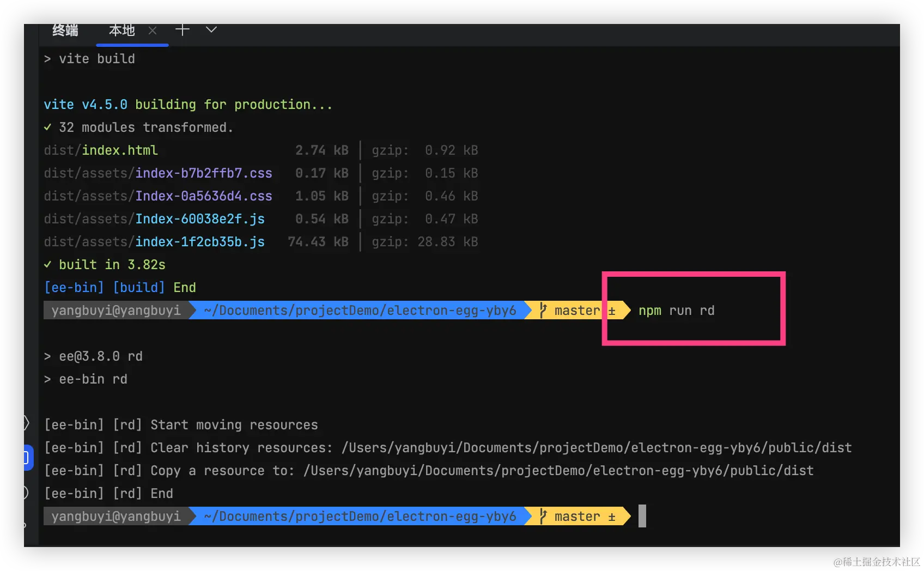Click the '[ee-bin] [rd] End' line
The height and width of the screenshot is (571, 924).
click(108, 494)
